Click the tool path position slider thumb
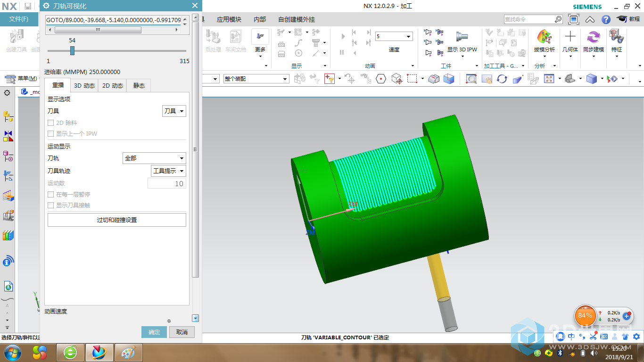The width and height of the screenshot is (644, 362). click(72, 50)
